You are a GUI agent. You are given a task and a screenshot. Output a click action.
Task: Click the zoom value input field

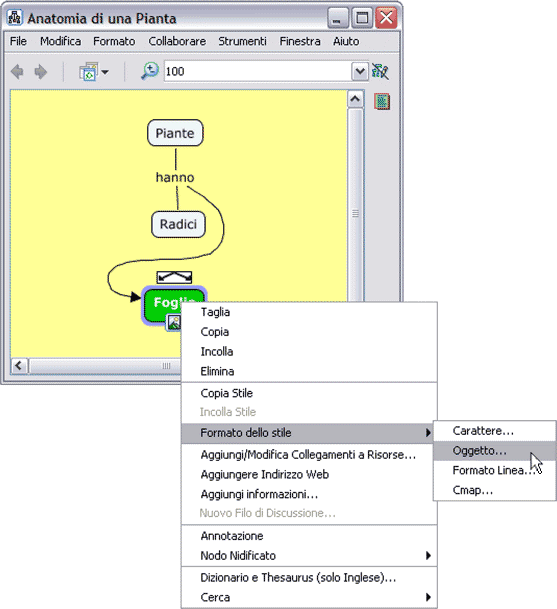pyautogui.click(x=258, y=71)
